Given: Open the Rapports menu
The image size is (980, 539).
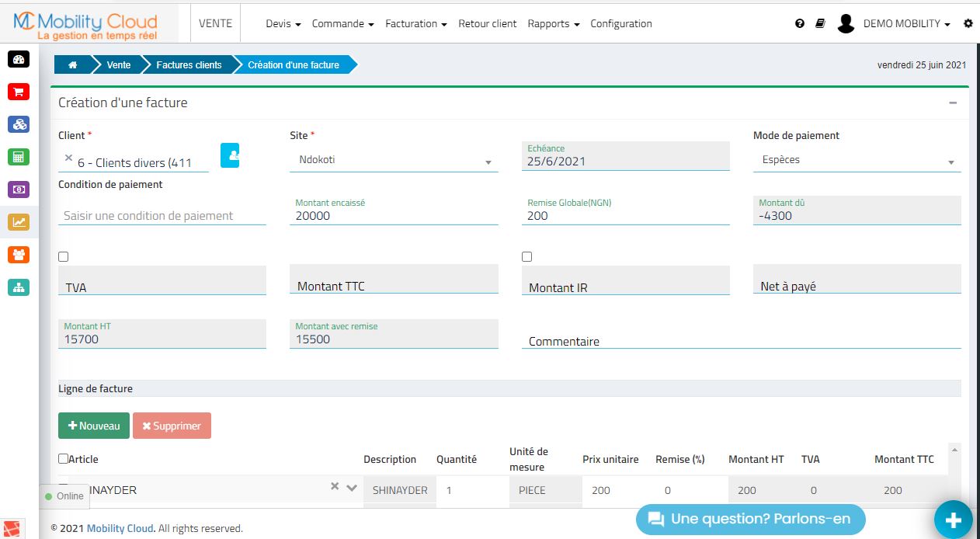Looking at the screenshot, I should click(x=553, y=24).
